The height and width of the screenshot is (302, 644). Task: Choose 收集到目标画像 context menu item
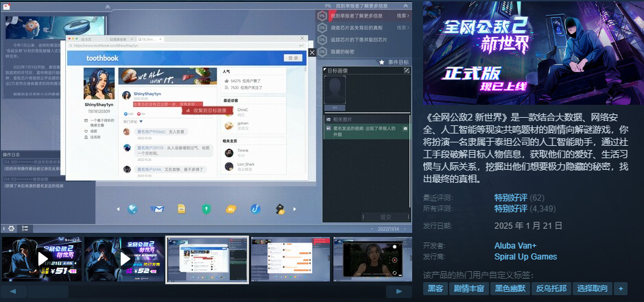(x=207, y=110)
